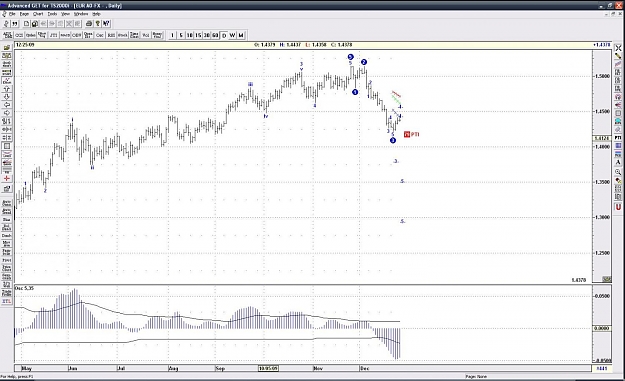Add the Vol volume study
Screen dimensions: 625x381
coord(146,35)
